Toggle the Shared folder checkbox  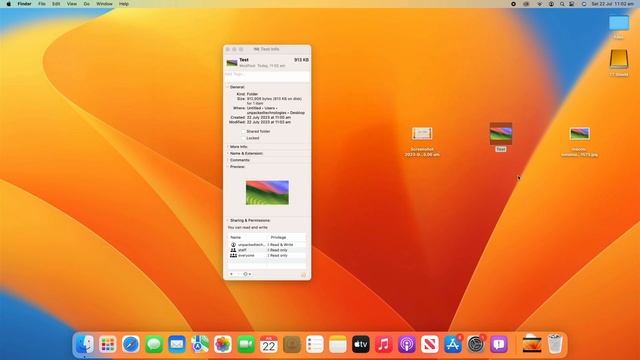[243, 131]
